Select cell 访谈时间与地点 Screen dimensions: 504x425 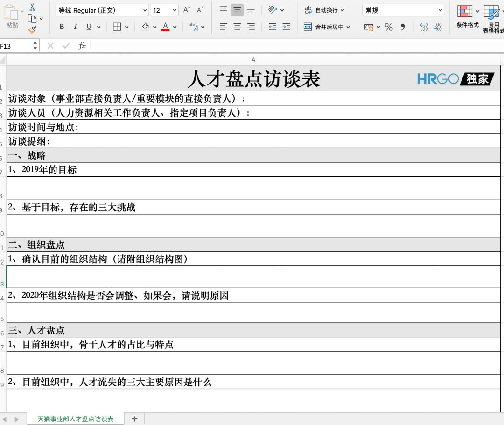coord(253,127)
